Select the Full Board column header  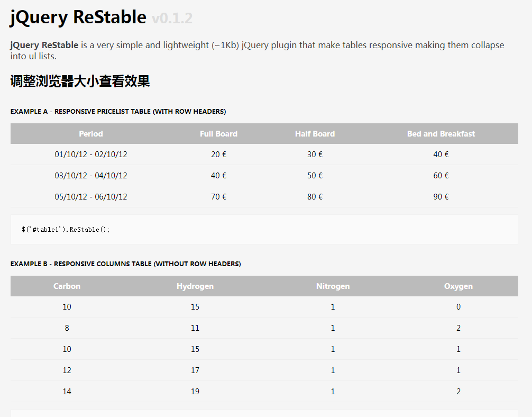tap(218, 134)
